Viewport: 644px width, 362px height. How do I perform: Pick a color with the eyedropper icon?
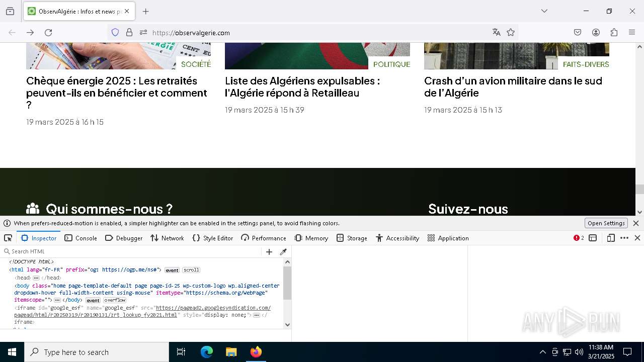[283, 252]
